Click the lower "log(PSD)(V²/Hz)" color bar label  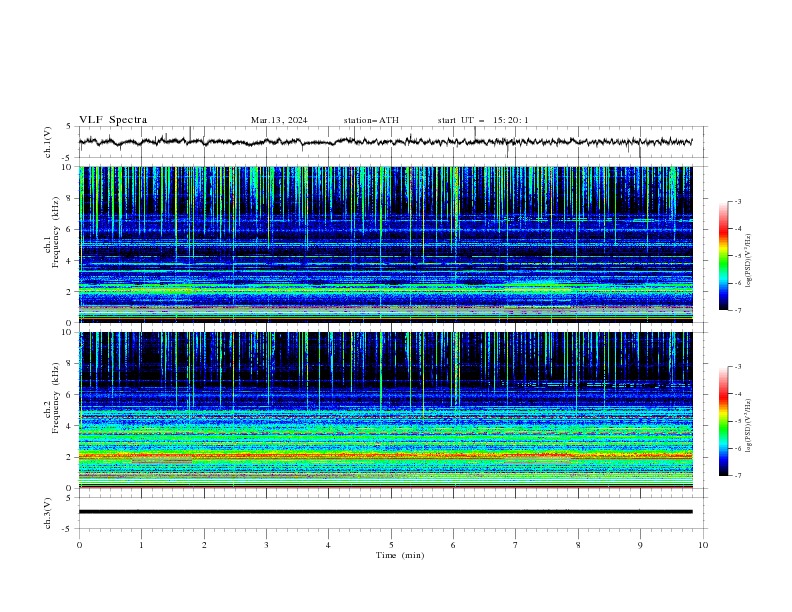(749, 426)
